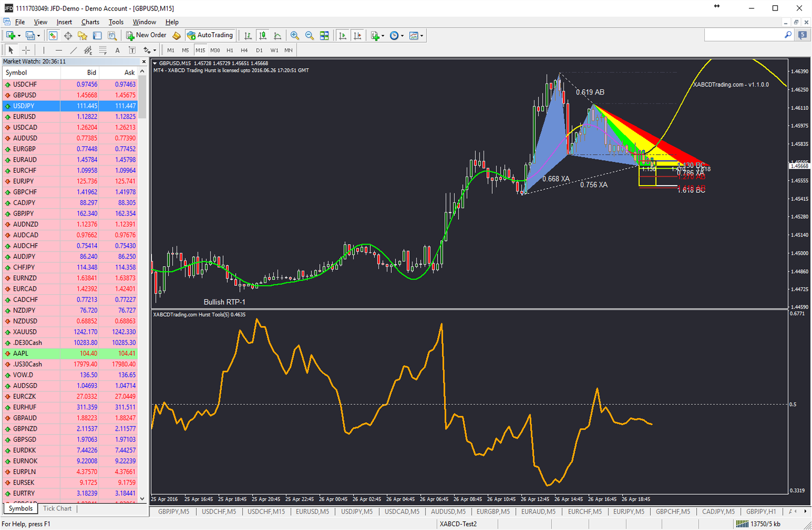Select the Text tool
Image resolution: width=812 pixels, height=530 pixels.
point(117,50)
